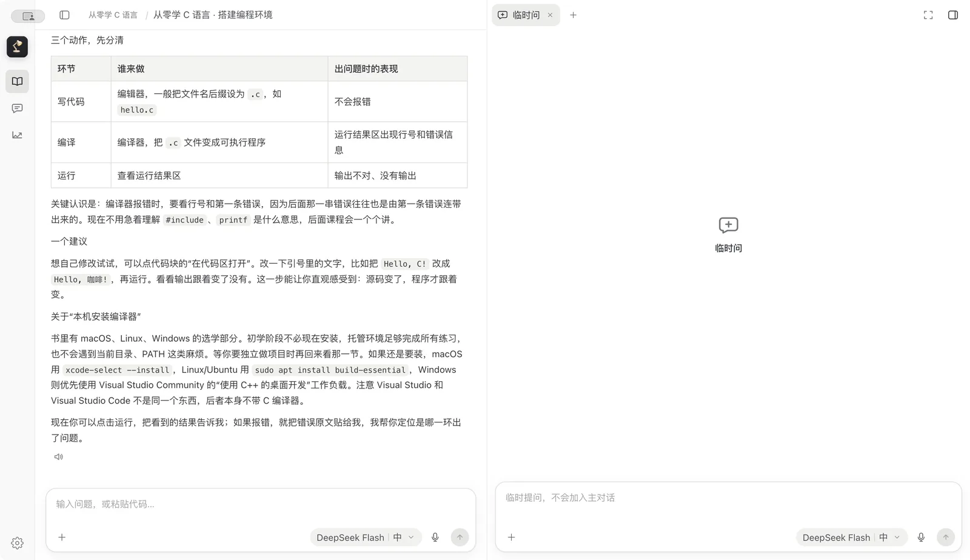The image size is (970, 560).
Task: Close the 临时问 tab
Action: click(x=550, y=15)
